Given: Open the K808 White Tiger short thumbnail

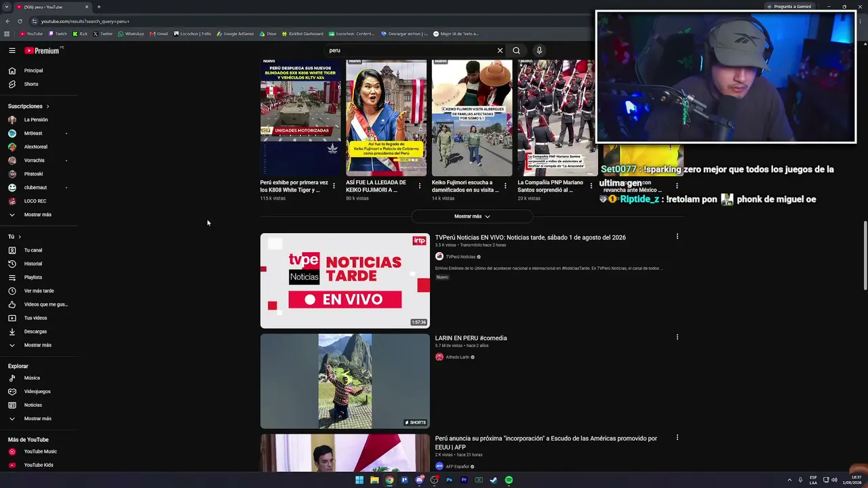Looking at the screenshot, I should pos(300,118).
